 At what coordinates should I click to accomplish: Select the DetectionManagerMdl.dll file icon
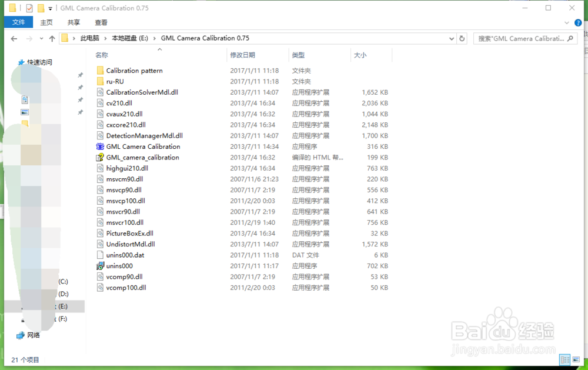(x=100, y=136)
